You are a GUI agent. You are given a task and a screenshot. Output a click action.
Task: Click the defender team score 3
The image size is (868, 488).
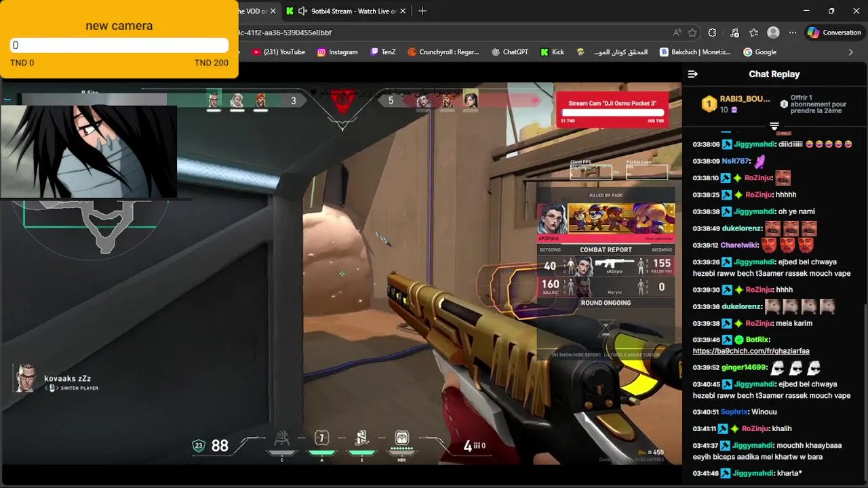point(293,101)
